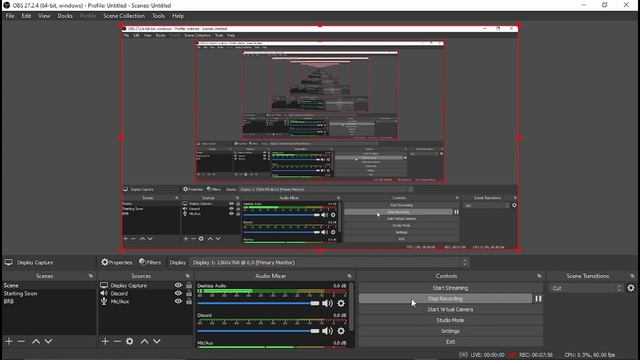This screenshot has width=640, height=360.
Task: Undock the Scenes panel
Action: coord(91,276)
